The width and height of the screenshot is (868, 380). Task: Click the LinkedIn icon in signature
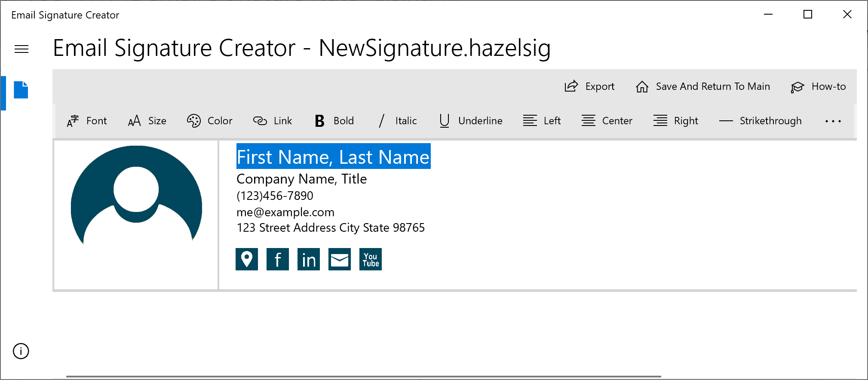click(x=309, y=259)
